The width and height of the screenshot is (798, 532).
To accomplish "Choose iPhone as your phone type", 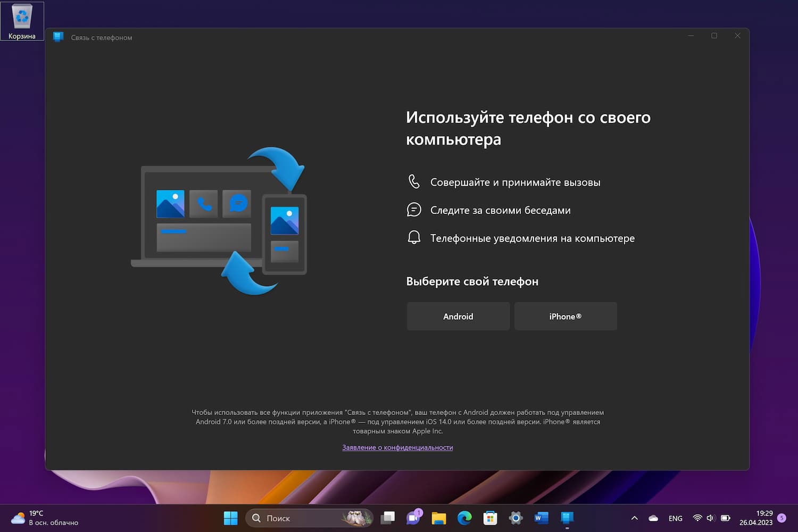I will (x=566, y=317).
